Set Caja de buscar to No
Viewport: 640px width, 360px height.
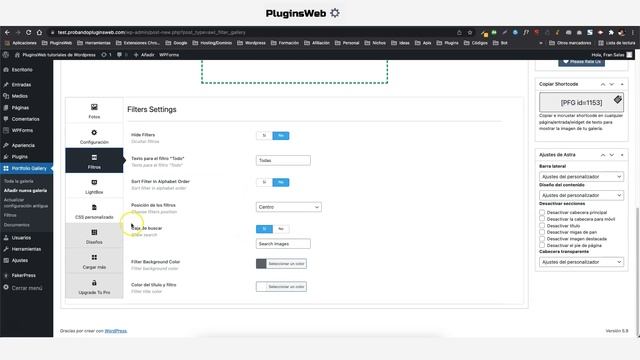tap(281, 229)
